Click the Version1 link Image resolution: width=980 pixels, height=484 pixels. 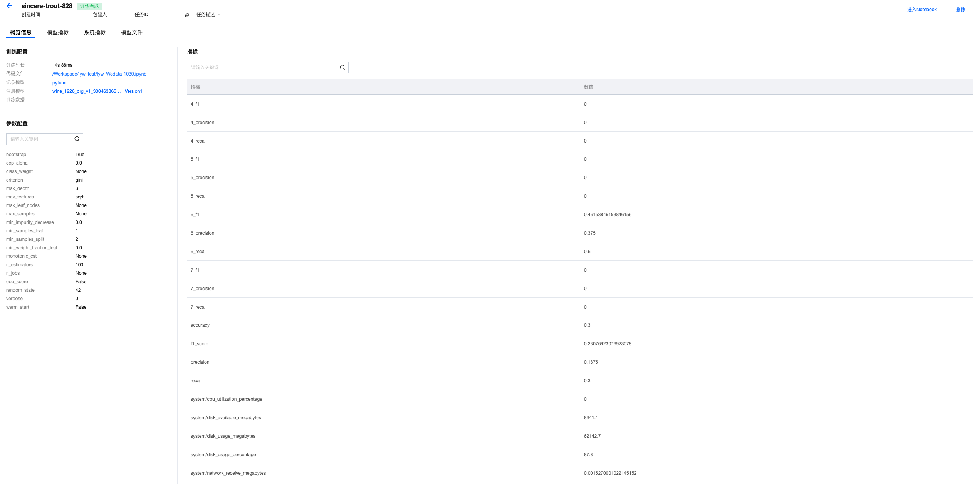133,91
